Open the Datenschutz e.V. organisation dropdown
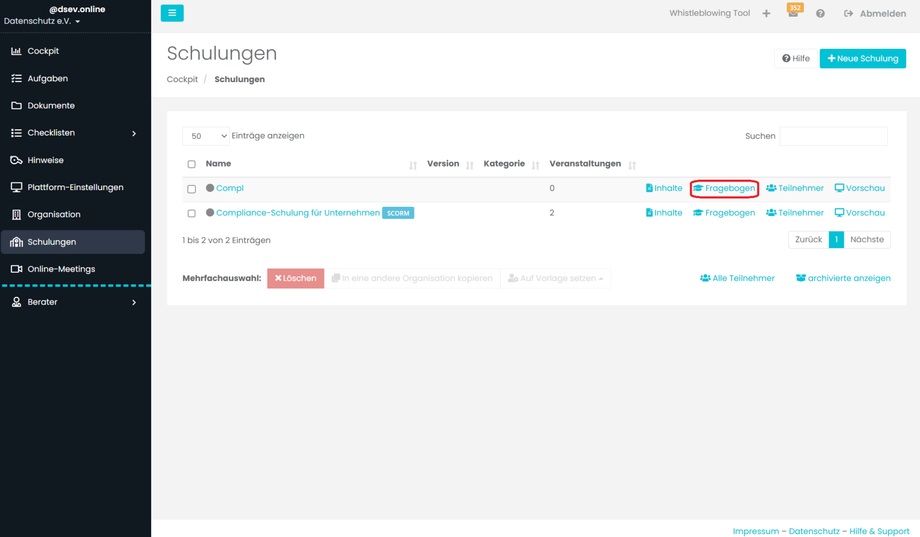 pos(42,21)
